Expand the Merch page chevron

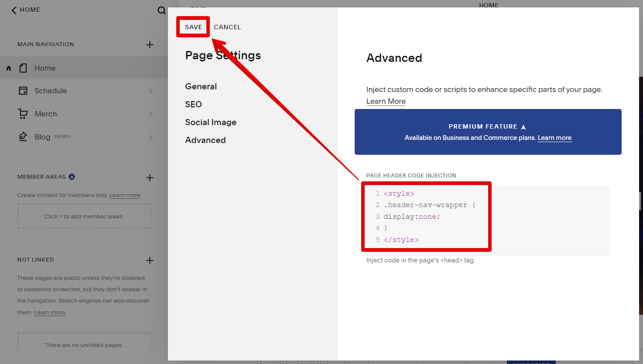[x=151, y=114]
